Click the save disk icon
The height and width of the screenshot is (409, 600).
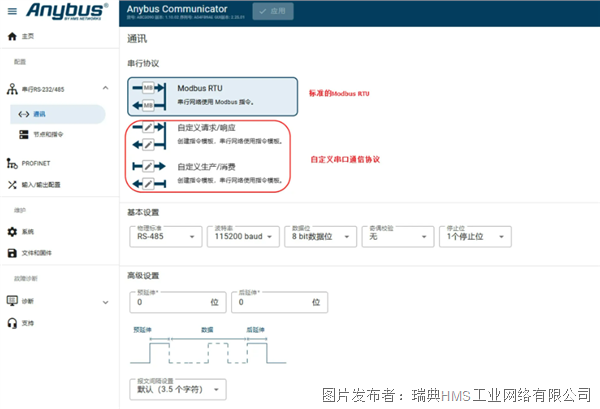click(12, 253)
